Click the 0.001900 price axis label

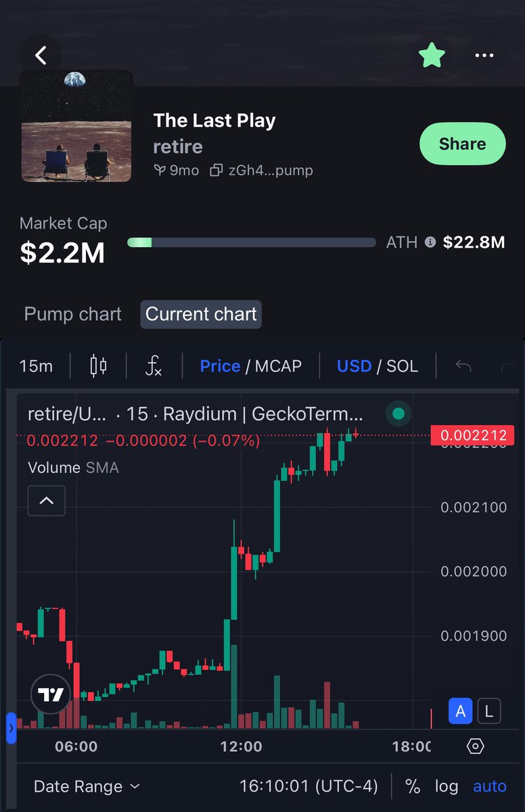click(474, 636)
